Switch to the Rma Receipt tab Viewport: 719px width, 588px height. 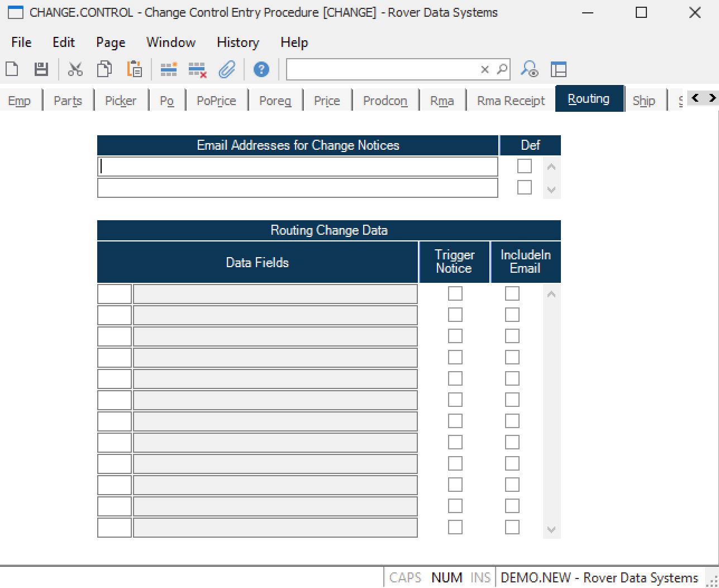(x=511, y=101)
